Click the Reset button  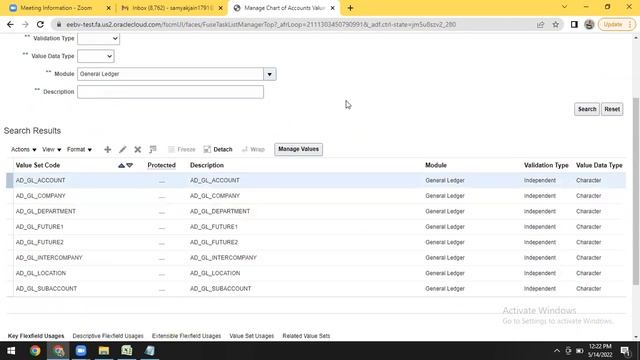612,109
